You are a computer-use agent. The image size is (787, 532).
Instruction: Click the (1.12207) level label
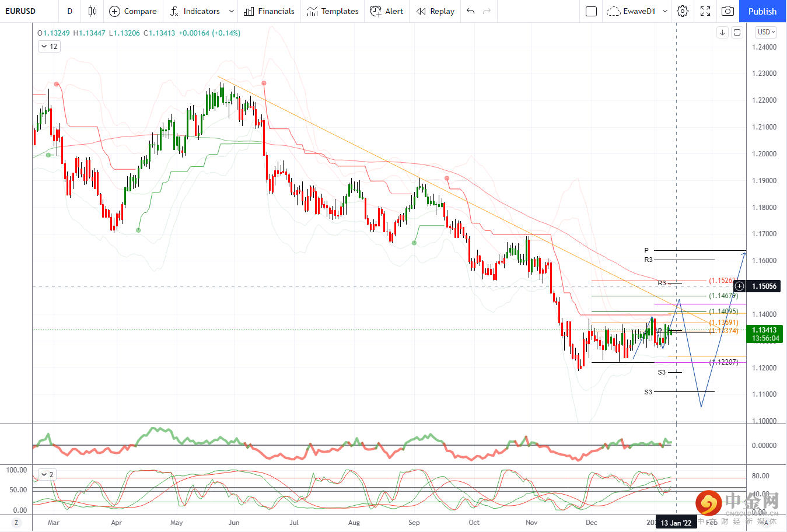tap(724, 362)
